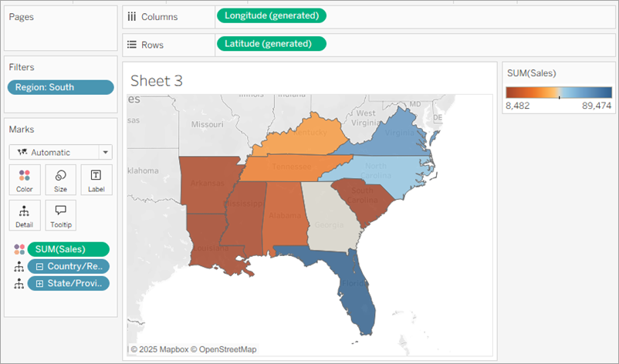The image size is (619, 364).
Task: Open the Tooltip marks card
Action: [x=60, y=215]
